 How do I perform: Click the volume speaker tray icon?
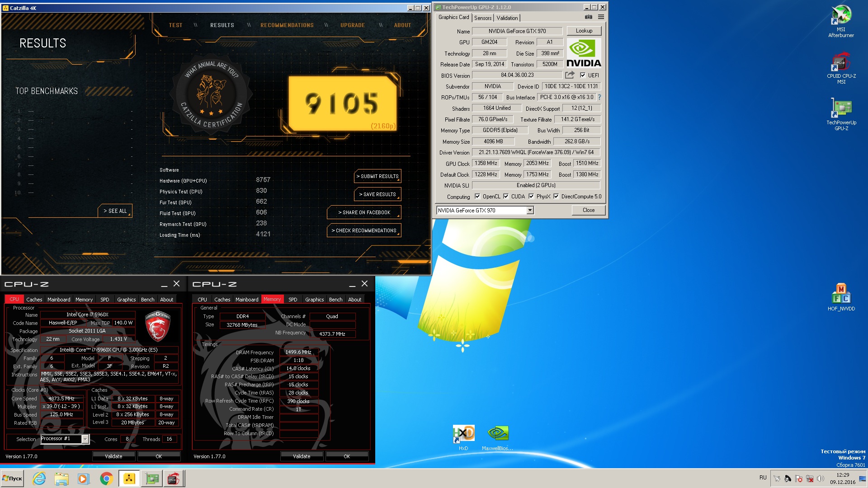[821, 479]
